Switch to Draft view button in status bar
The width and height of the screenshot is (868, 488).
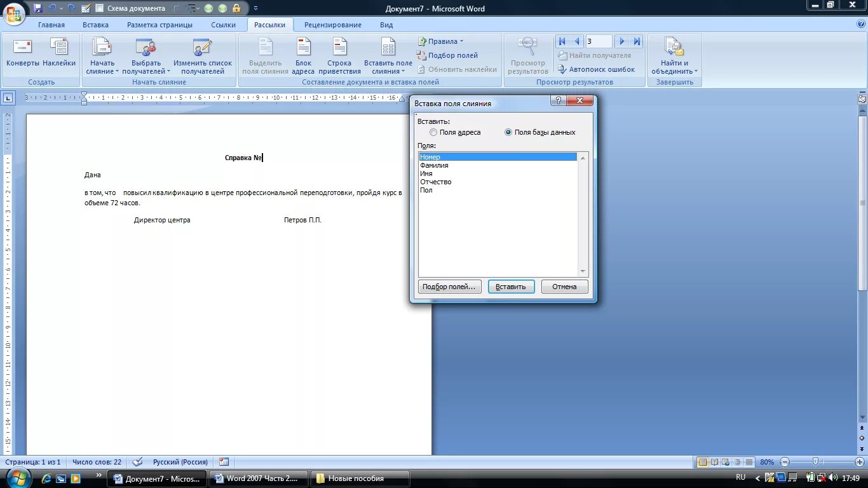750,462
